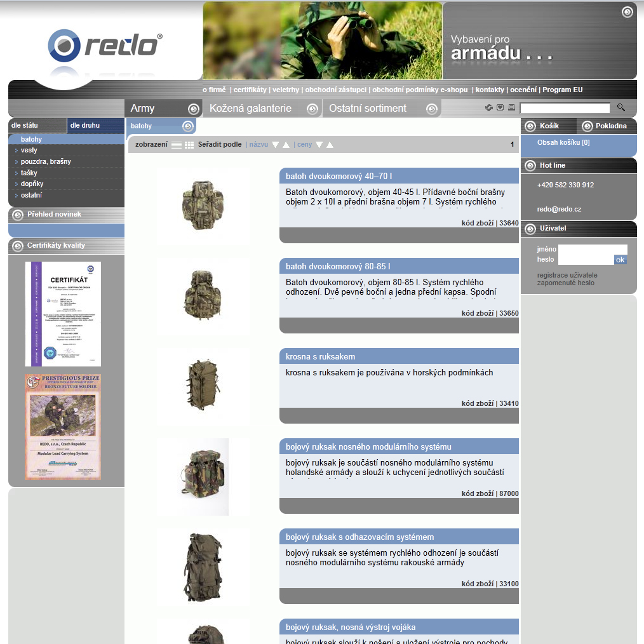The width and height of the screenshot is (644, 644).
Task: Switch to grid view display icon
Action: [189, 145]
